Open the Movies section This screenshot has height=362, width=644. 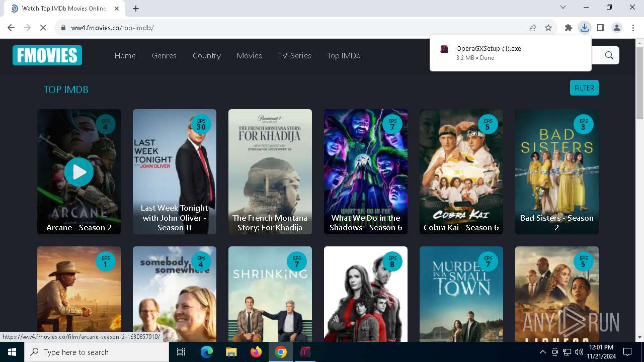[250, 56]
